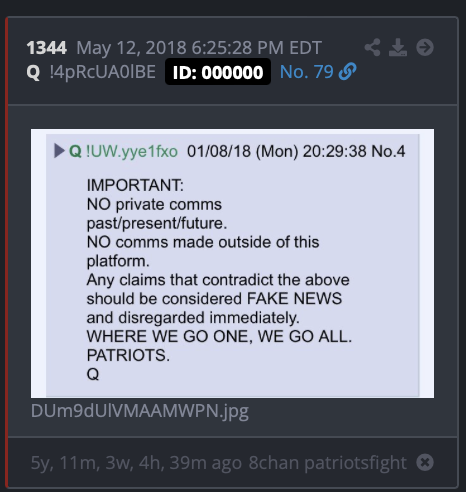Expand the triangle arrow before Q !UW.yye1fxo
The height and width of the screenshot is (492, 466).
[59, 151]
